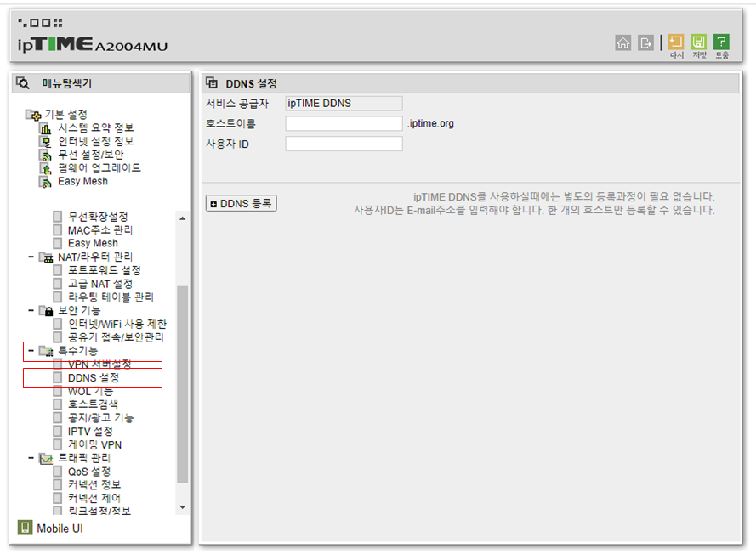The height and width of the screenshot is (554, 756).
Task: Click the Mobile UI phone icon
Action: pyautogui.click(x=25, y=528)
